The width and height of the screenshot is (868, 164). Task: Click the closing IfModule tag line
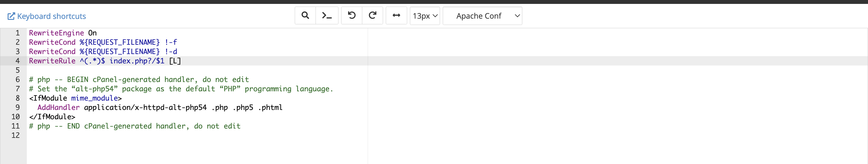pos(52,117)
